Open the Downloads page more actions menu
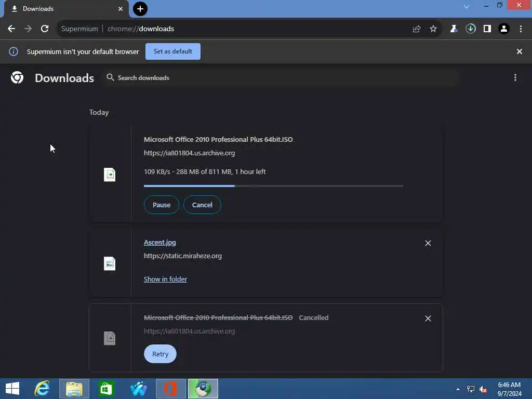This screenshot has width=532, height=399. tap(515, 78)
